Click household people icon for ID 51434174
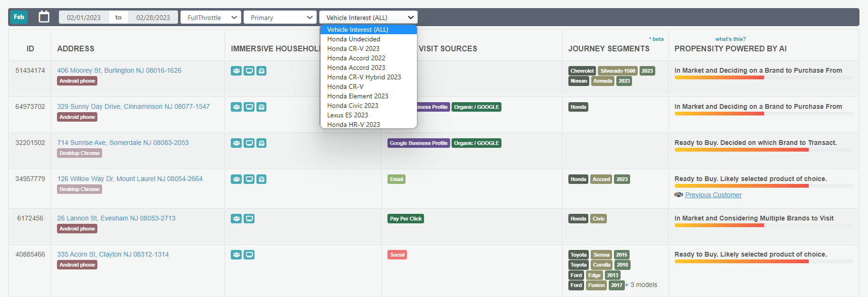Screen dimensions: 868x297 pyautogui.click(x=236, y=71)
